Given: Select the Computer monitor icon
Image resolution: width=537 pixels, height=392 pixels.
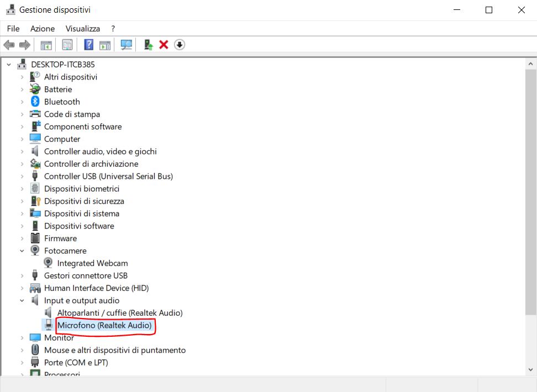Looking at the screenshot, I should point(35,139).
